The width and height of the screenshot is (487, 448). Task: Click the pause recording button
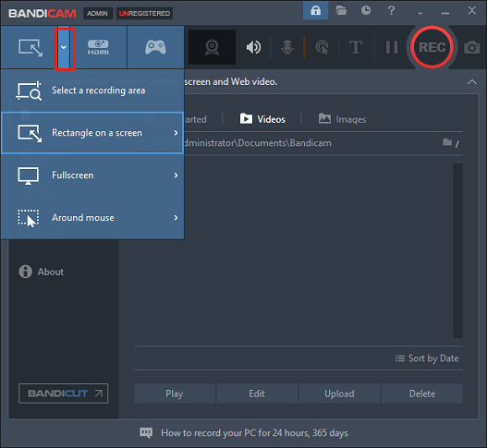point(392,47)
